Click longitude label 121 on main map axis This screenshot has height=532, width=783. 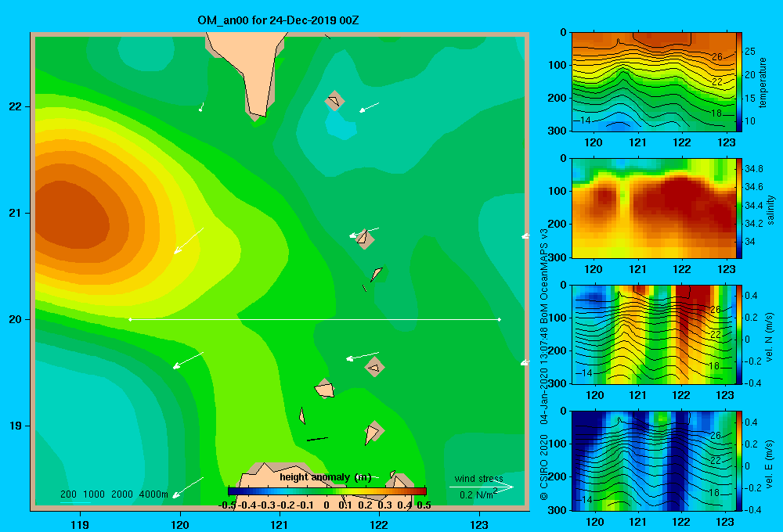pyautogui.click(x=280, y=524)
